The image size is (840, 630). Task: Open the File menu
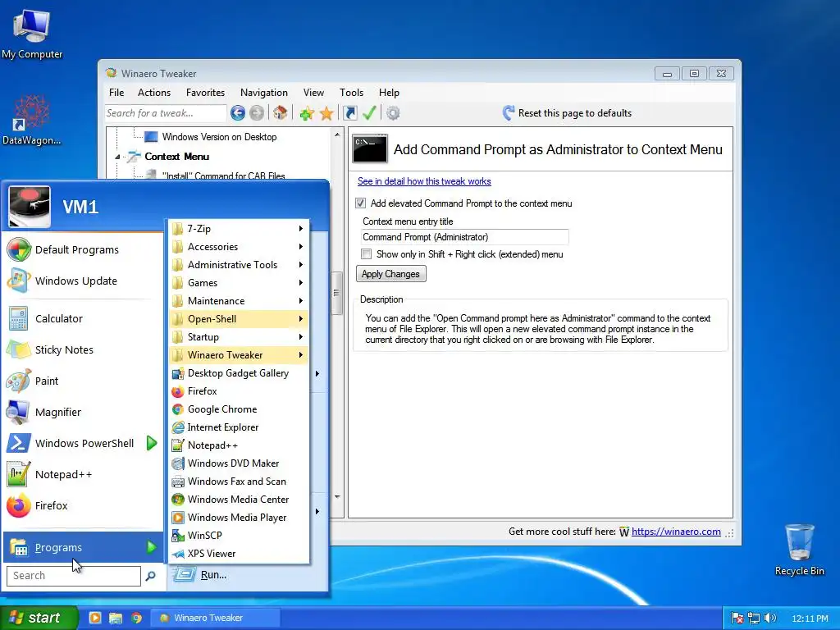(x=116, y=93)
